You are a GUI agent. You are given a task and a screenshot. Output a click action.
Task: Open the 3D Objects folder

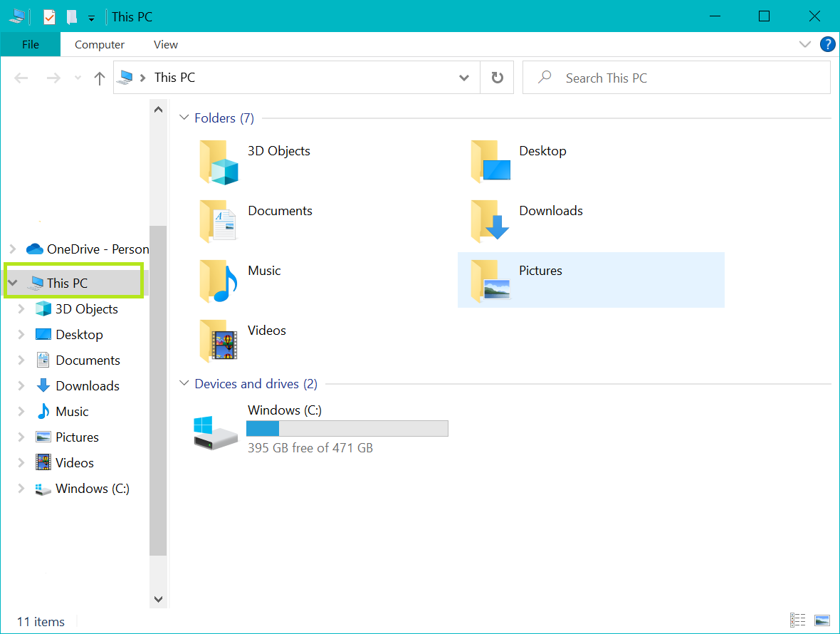tap(278, 151)
